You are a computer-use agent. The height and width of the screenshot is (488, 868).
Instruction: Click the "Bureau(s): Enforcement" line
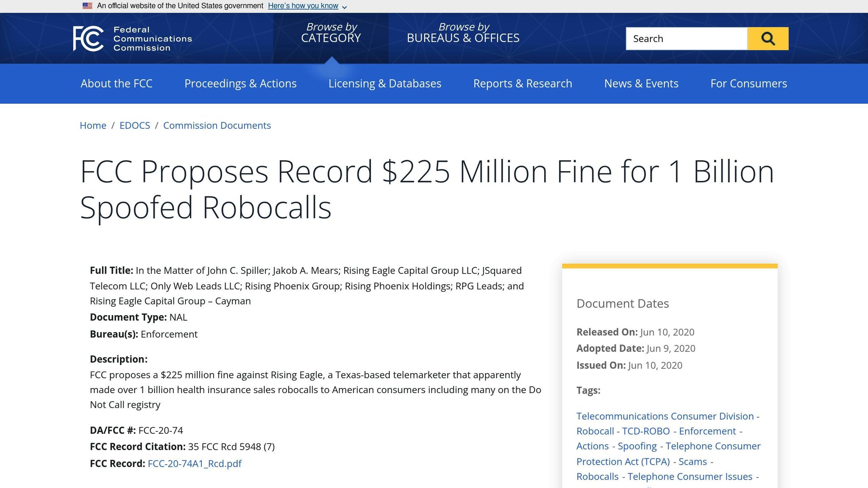144,334
